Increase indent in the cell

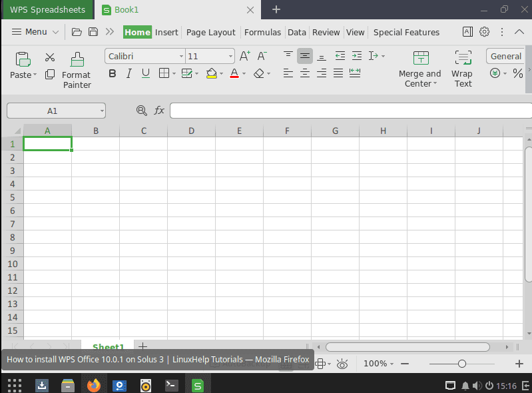click(x=357, y=56)
